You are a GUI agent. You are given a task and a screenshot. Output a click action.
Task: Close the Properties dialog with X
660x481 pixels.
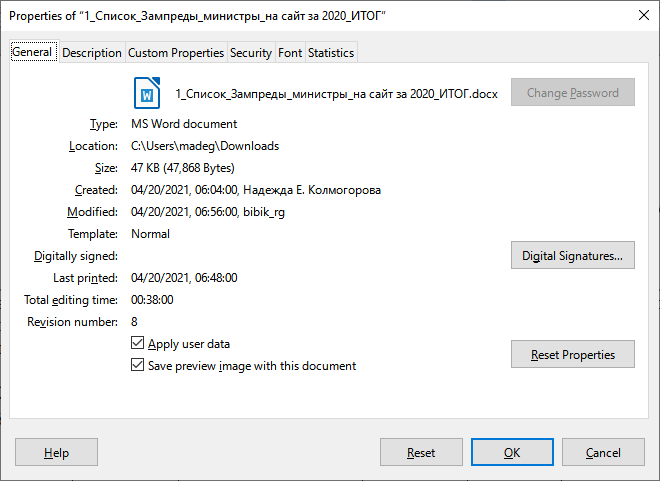[644, 16]
